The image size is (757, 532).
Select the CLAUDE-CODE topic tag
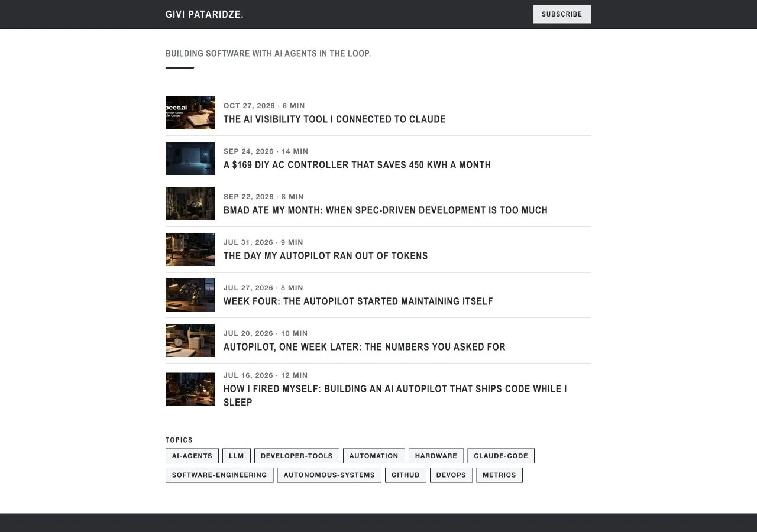coord(501,456)
